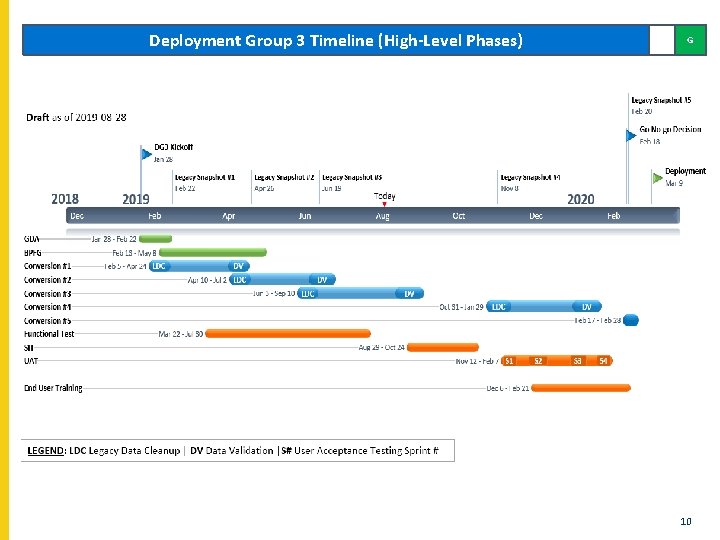The image size is (720, 540).
Task: Click the Legacy Snapshot #4 milestone label
Action: click(530, 177)
